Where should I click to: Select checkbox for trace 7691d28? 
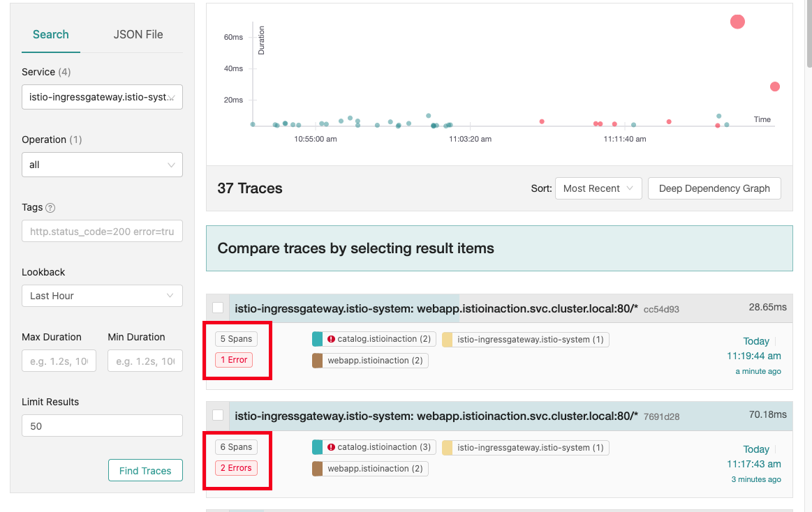click(218, 415)
